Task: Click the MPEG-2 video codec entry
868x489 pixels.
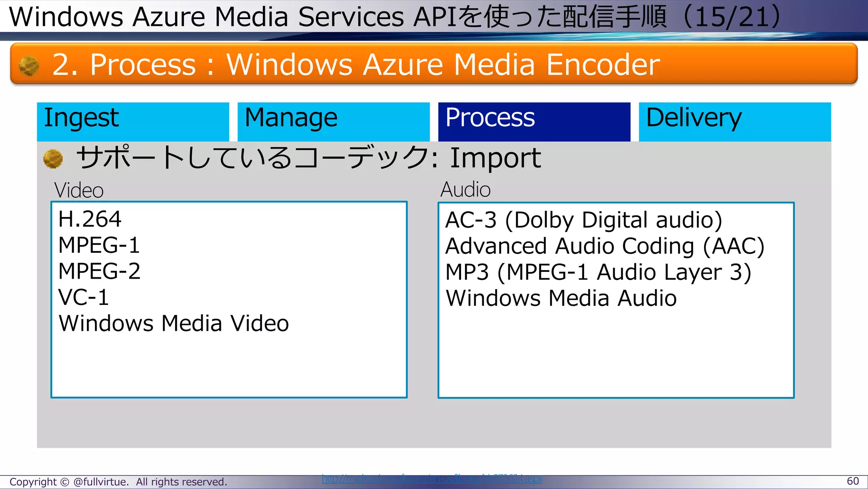Action: [x=100, y=271]
